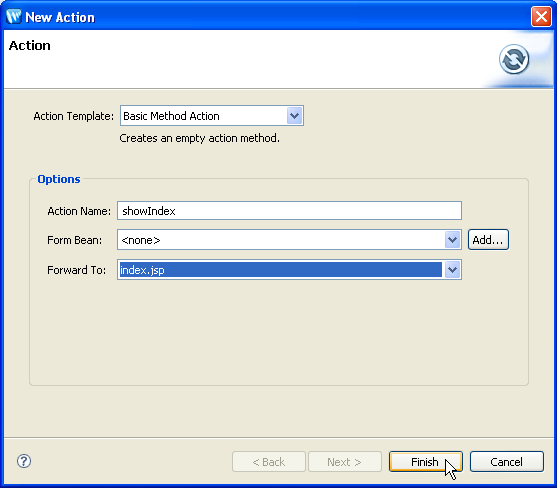Click inside the Action Name field
The image size is (557, 488).
click(289, 211)
